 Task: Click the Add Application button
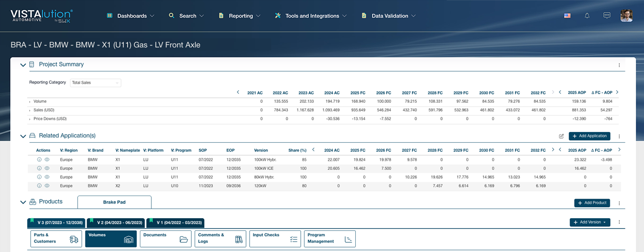tap(589, 136)
